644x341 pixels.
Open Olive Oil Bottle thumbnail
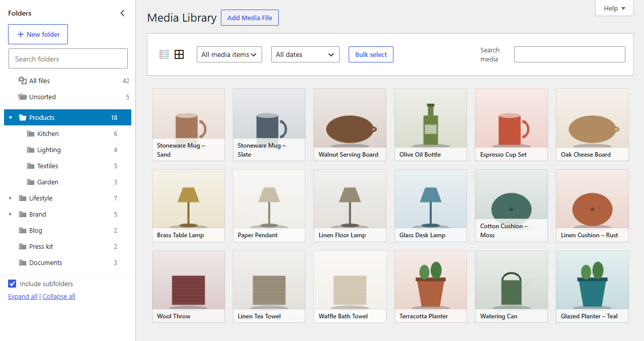tap(431, 124)
